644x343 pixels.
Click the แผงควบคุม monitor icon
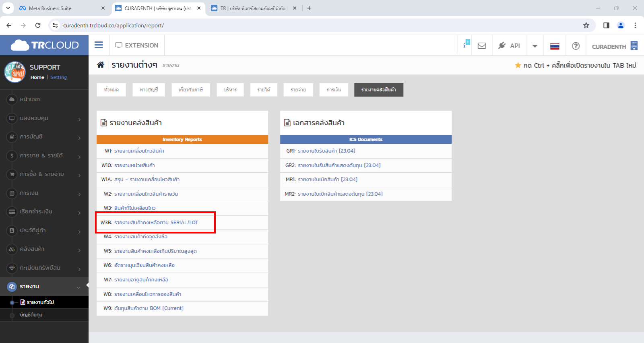[12, 118]
